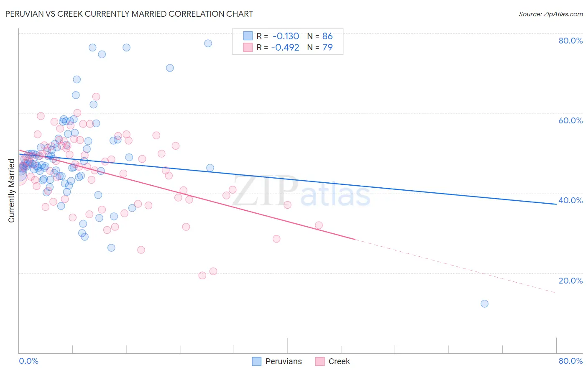Viewport: 588px width, 373px height.
Task: Click the 40.0% y-axis label
Action: [570, 200]
